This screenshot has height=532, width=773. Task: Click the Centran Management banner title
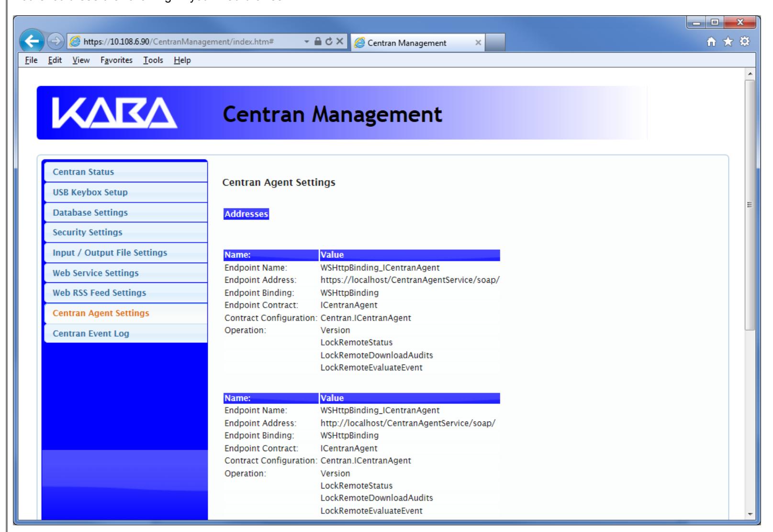[x=333, y=114]
